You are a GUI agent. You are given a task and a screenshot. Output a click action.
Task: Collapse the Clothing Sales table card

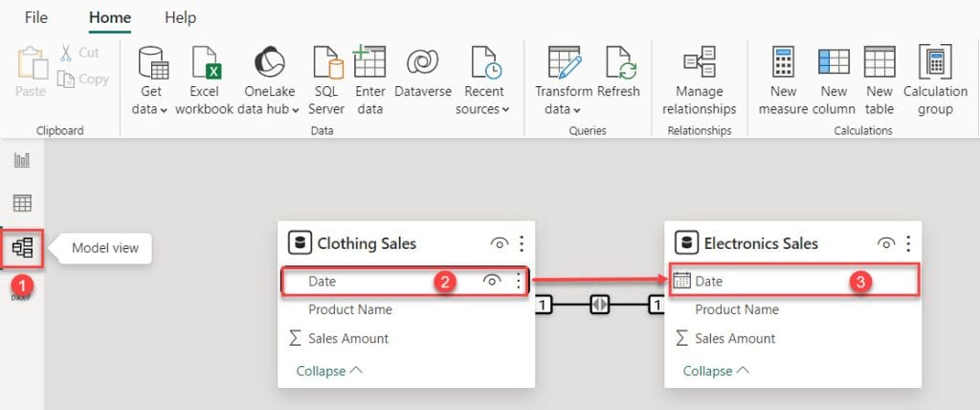point(329,371)
